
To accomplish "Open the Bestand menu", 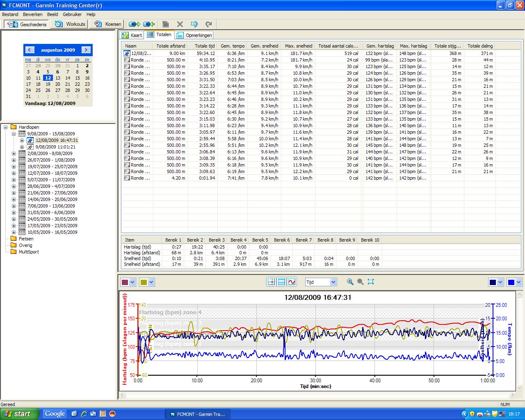I will pos(10,14).
